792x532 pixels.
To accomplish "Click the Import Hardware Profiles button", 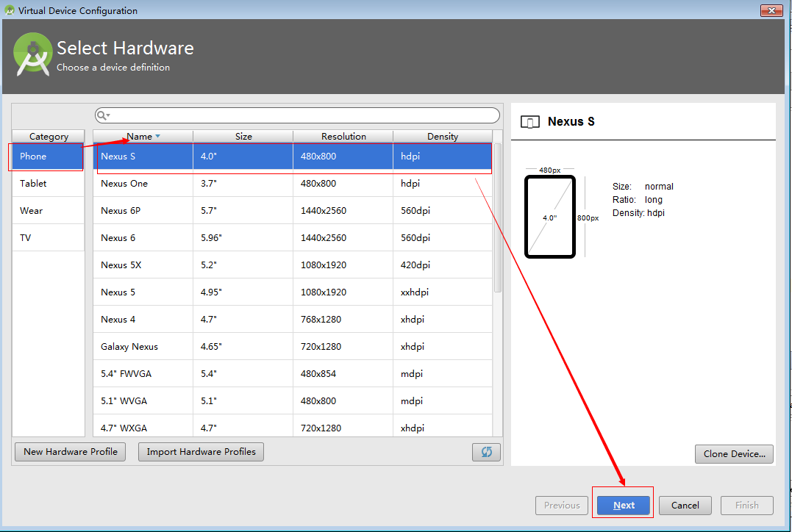I will 201,452.
